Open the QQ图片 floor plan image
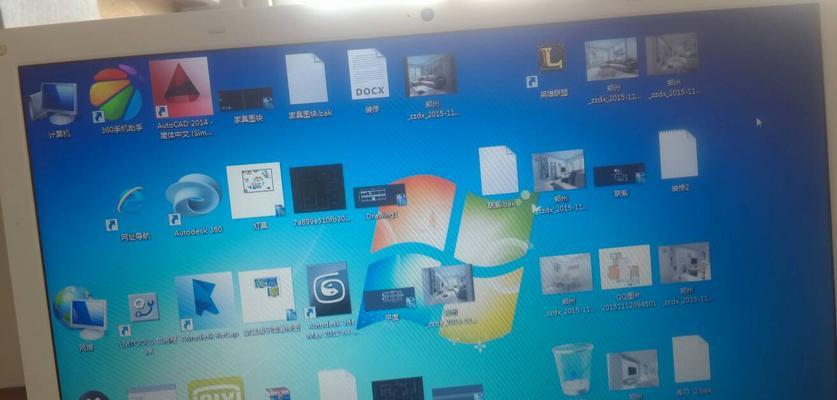The image size is (837, 400). click(x=625, y=267)
